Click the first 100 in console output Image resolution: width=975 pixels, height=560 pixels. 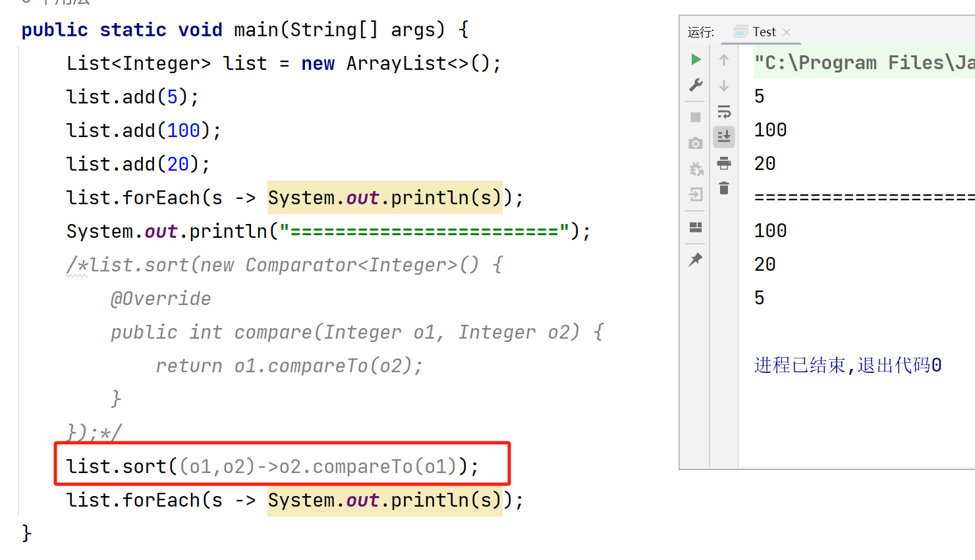pos(771,130)
